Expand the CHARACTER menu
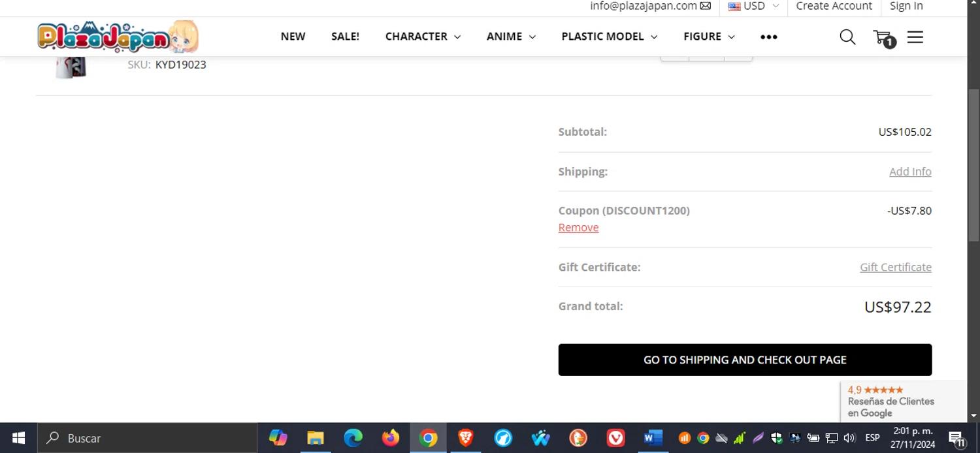The image size is (980, 453). click(423, 37)
